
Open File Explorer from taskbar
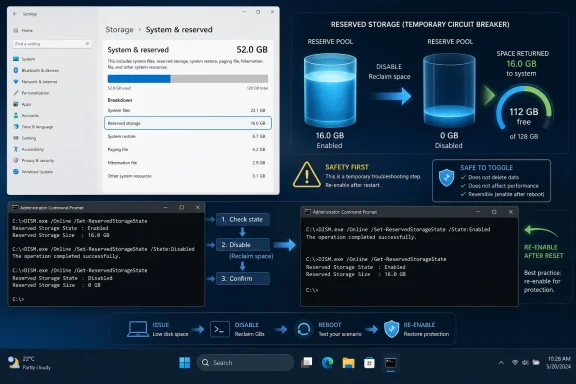click(348, 363)
